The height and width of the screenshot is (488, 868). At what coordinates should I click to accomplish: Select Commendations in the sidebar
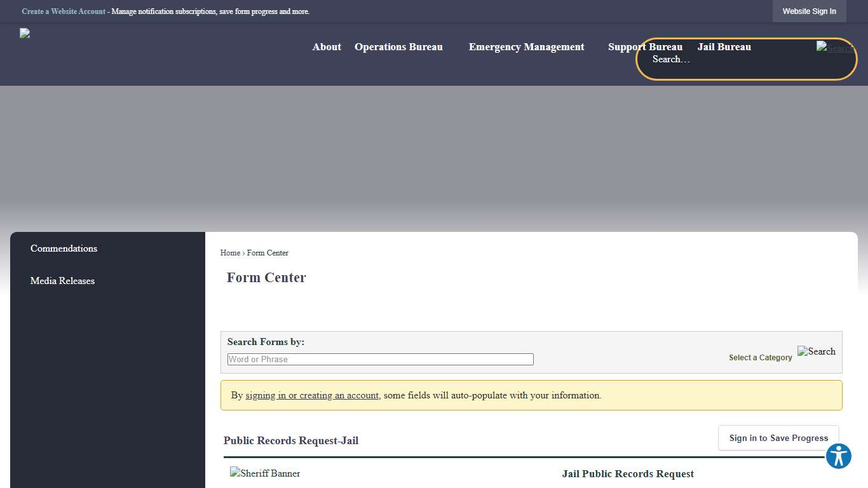click(x=64, y=248)
